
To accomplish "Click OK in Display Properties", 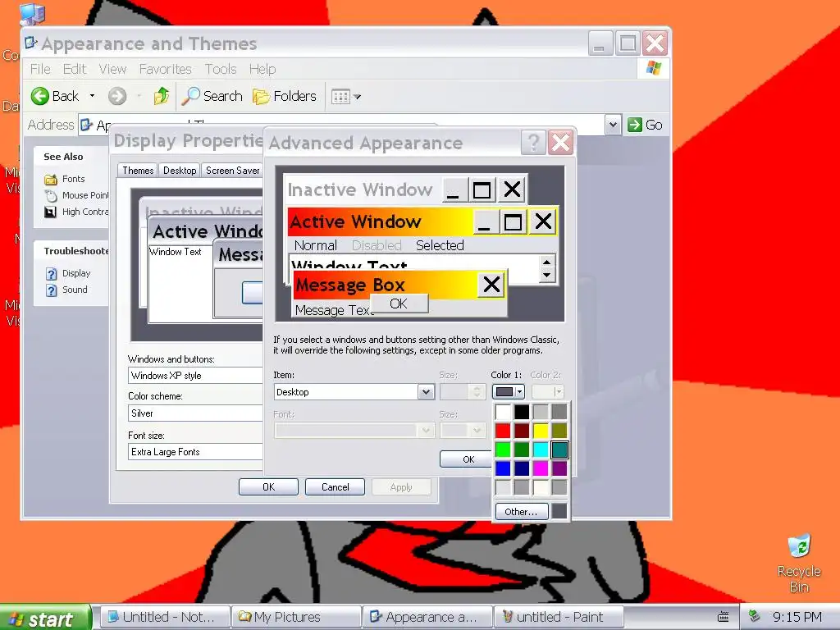I will 268,487.
